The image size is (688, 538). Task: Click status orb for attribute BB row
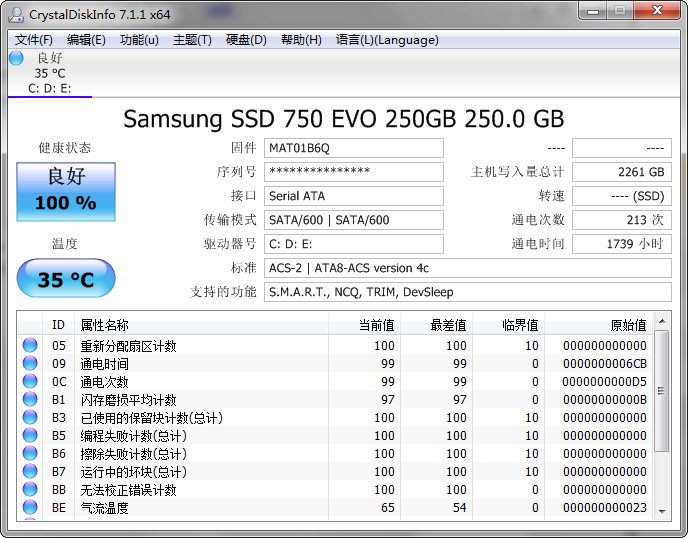[x=30, y=490]
